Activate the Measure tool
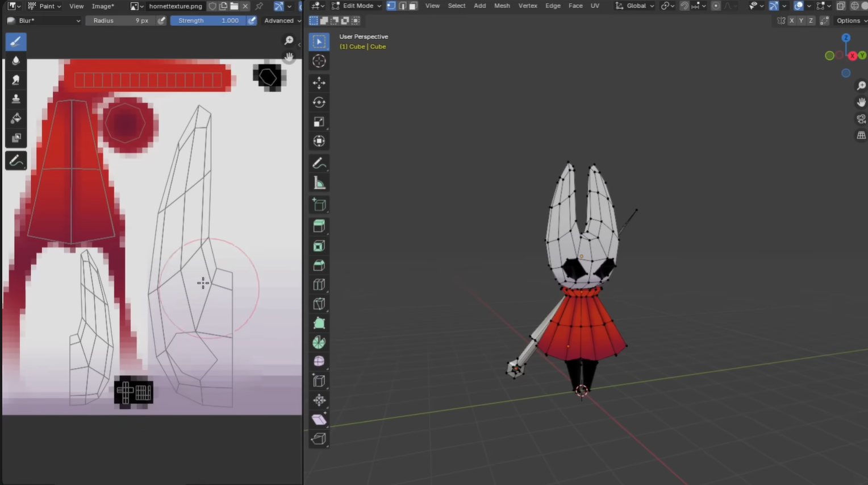Viewport: 868px width, 485px height. click(319, 182)
